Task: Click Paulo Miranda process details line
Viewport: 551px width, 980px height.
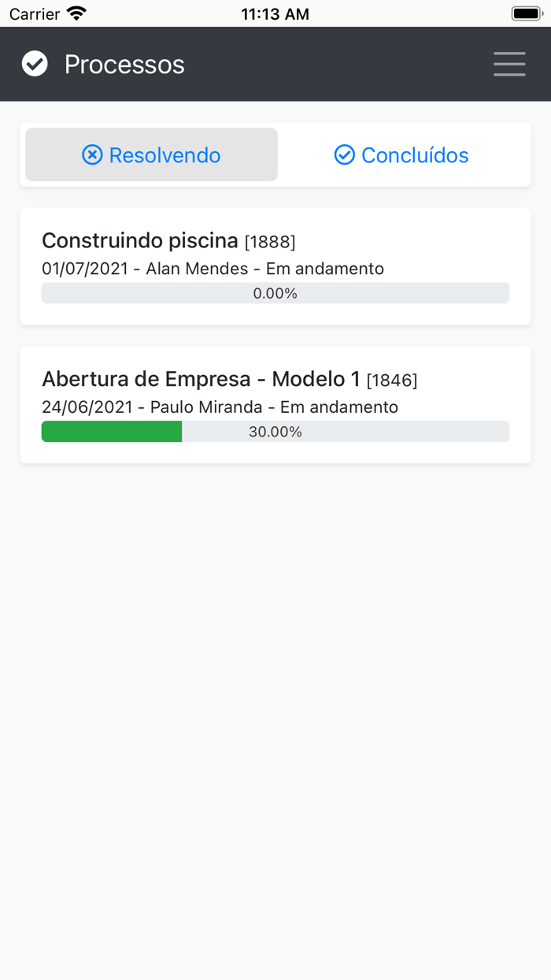Action: [220, 407]
